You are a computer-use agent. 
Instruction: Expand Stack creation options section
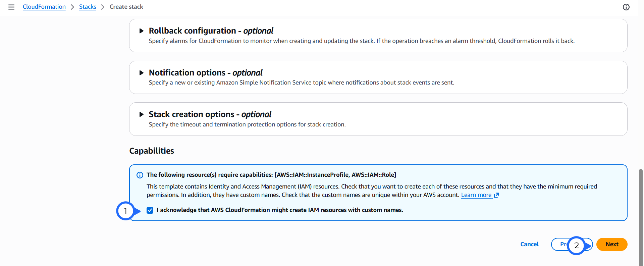click(x=142, y=114)
